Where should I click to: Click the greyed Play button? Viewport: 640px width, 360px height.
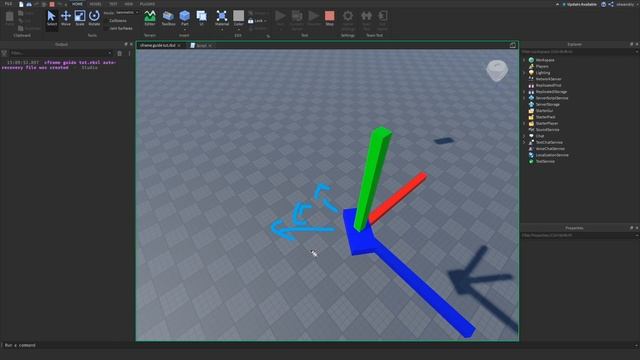pyautogui.click(x=280, y=16)
